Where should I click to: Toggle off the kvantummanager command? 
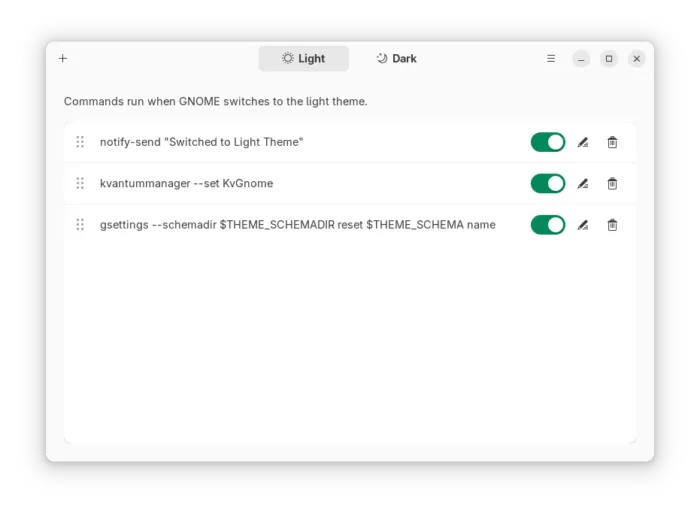click(547, 183)
